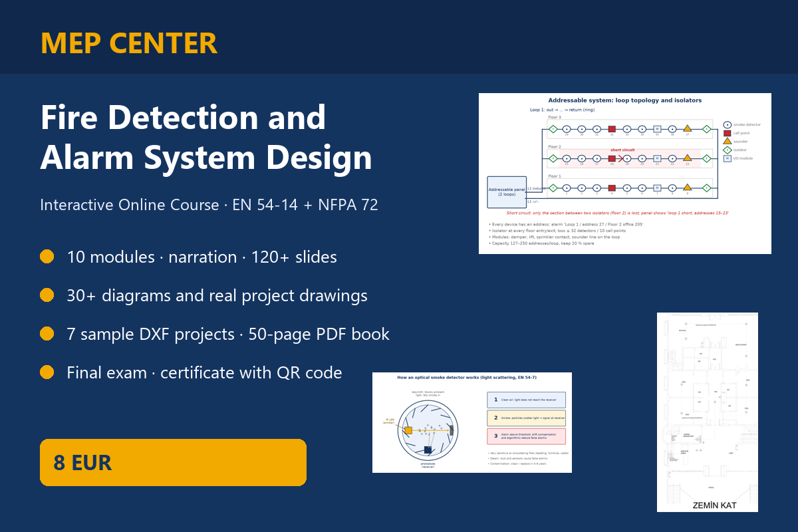Screen dimensions: 798x532
Task: Click step 2 'Smoke' box in detector slide
Action: coord(527,418)
